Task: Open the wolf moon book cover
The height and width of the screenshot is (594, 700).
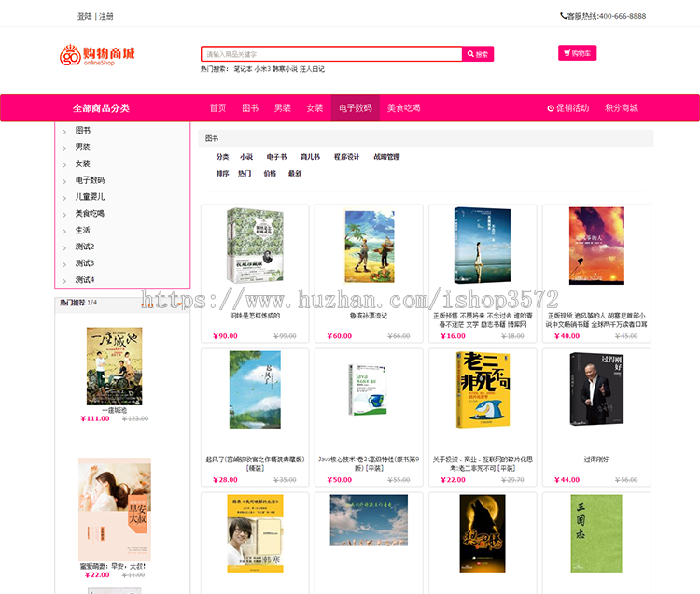Action: (483, 533)
